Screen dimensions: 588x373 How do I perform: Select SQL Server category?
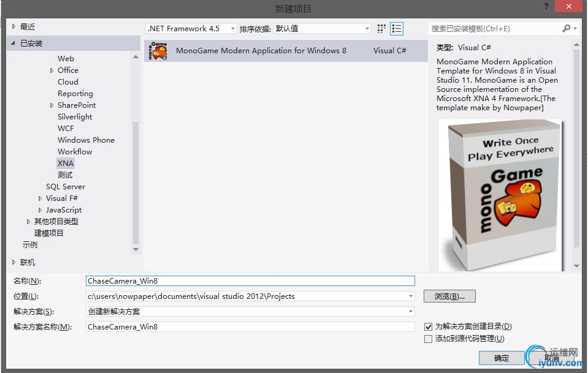coord(65,186)
